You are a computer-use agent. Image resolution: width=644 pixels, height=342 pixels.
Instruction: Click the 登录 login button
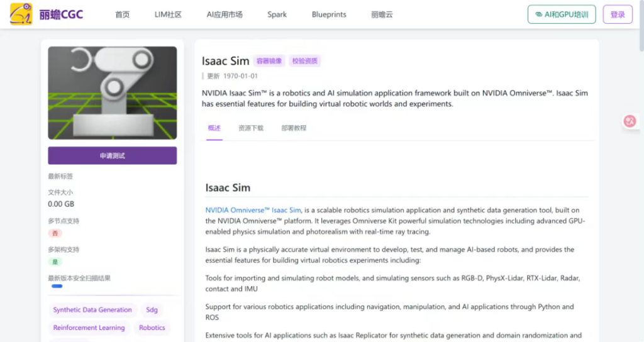coord(617,14)
